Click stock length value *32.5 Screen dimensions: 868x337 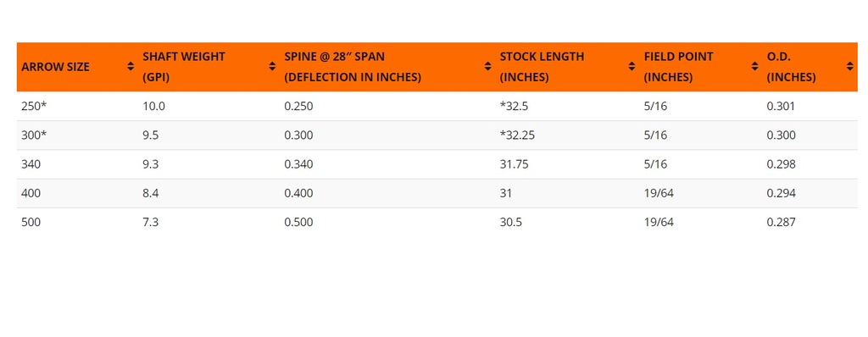tap(515, 106)
